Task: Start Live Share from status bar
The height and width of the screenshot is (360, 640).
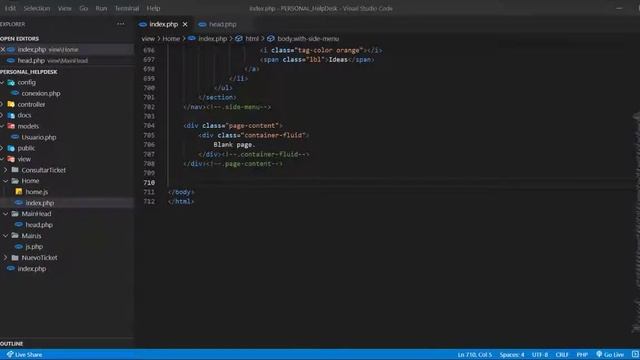Action: 24,355
